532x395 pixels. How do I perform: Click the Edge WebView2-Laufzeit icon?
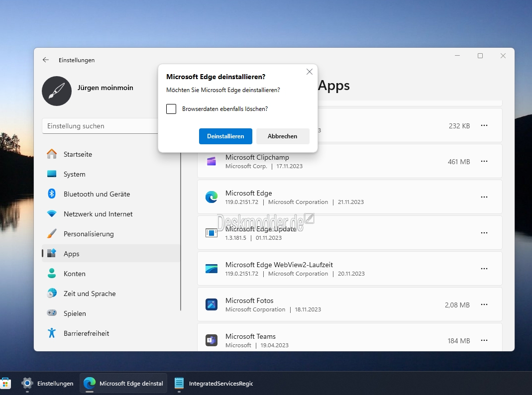click(212, 269)
